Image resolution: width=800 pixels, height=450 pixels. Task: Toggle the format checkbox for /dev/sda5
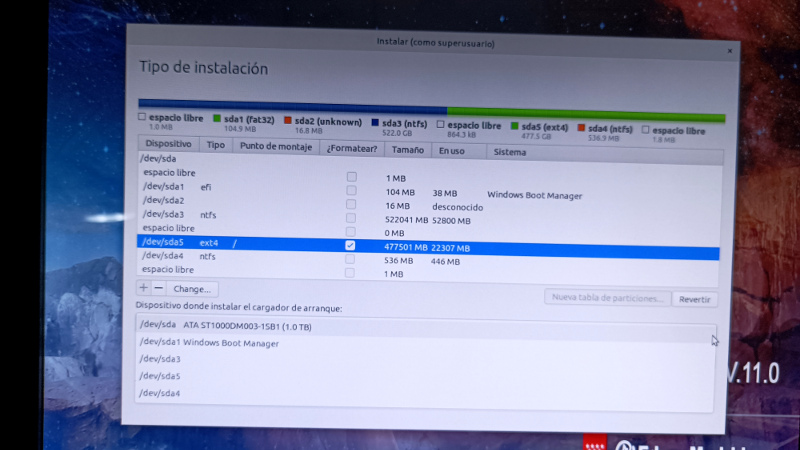point(350,245)
